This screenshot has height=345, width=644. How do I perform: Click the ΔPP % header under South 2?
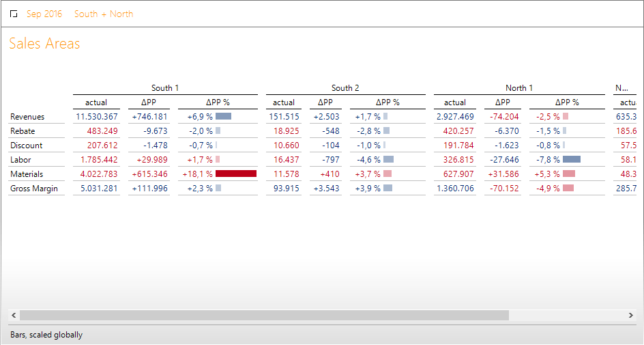coord(387,102)
